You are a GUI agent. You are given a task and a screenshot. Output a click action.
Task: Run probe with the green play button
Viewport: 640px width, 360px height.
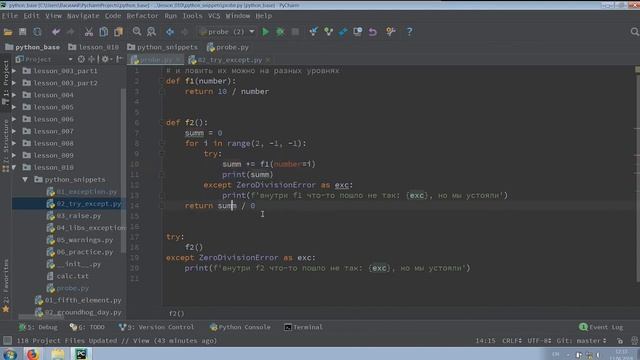click(265, 32)
